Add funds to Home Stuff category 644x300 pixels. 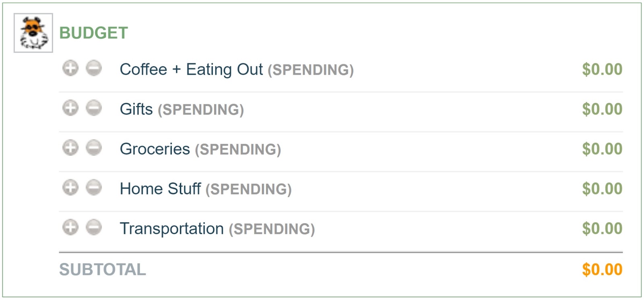tap(70, 188)
